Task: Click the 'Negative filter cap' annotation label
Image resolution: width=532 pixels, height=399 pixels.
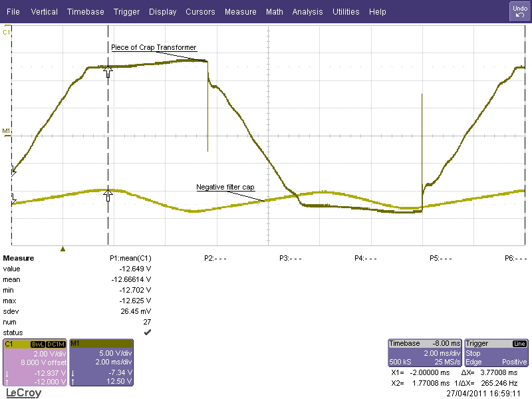Action: point(225,188)
